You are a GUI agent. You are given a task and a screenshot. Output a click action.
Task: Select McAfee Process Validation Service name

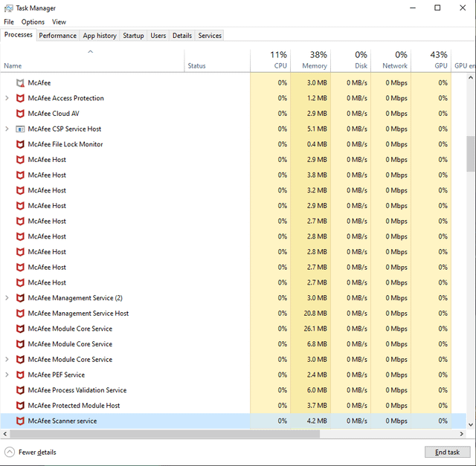click(x=77, y=390)
